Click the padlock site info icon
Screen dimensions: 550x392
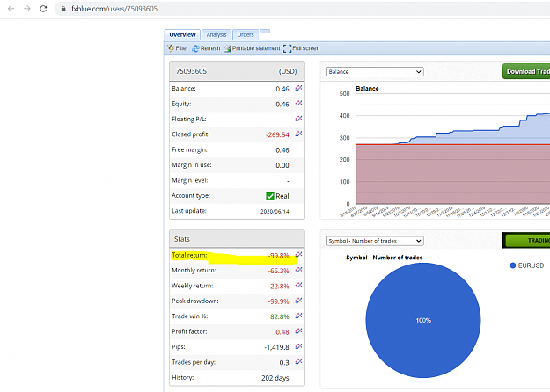[63, 9]
